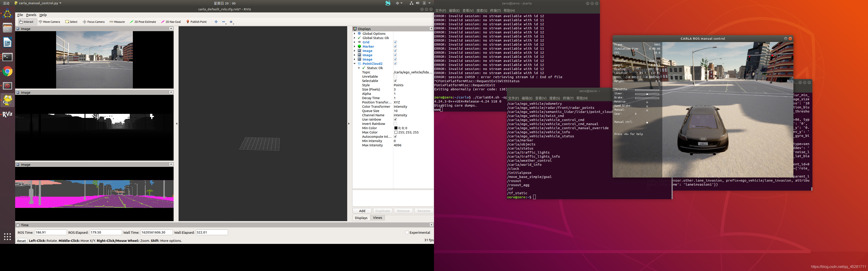Click the Duplicate button
The width and height of the screenshot is (868, 271).
[383, 211]
